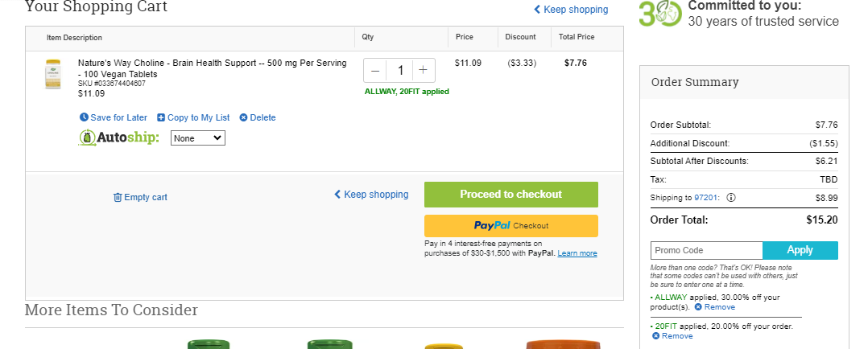Change the shipping zip code 97201
This screenshot has width=868, height=349.
point(706,198)
